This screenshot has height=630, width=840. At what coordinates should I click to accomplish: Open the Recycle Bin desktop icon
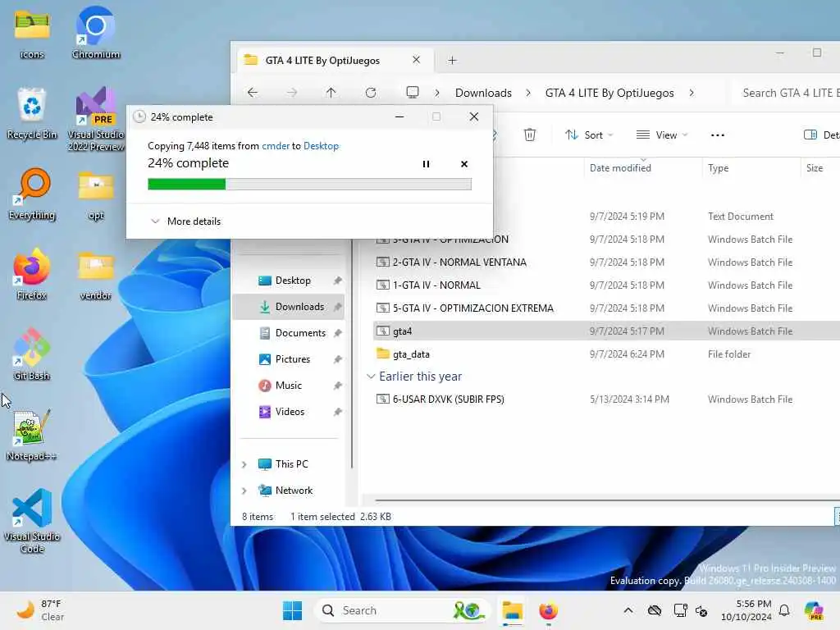point(32,113)
